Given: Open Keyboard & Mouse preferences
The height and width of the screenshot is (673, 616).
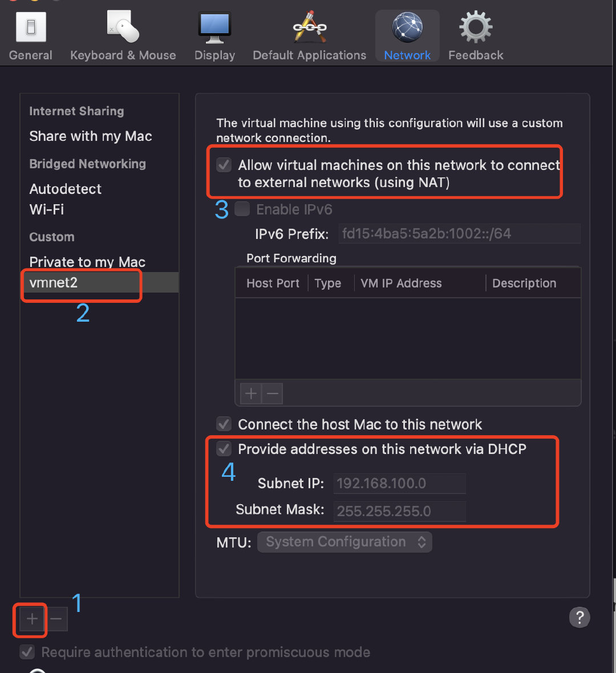Looking at the screenshot, I should [x=123, y=36].
